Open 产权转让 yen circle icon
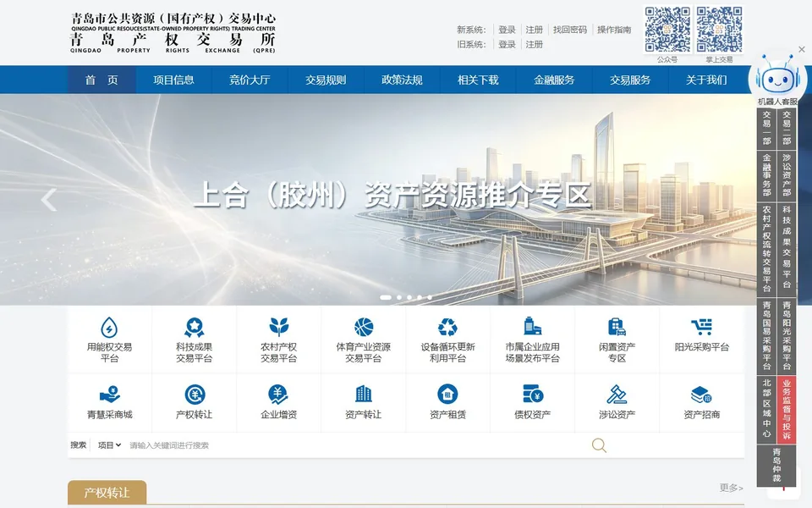The image size is (812, 508). tap(195, 395)
